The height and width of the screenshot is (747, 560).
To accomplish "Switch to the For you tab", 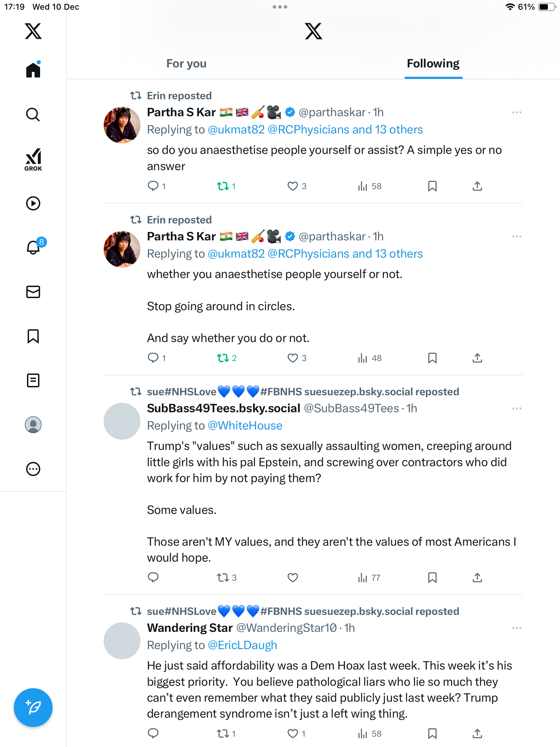I will pyautogui.click(x=186, y=64).
